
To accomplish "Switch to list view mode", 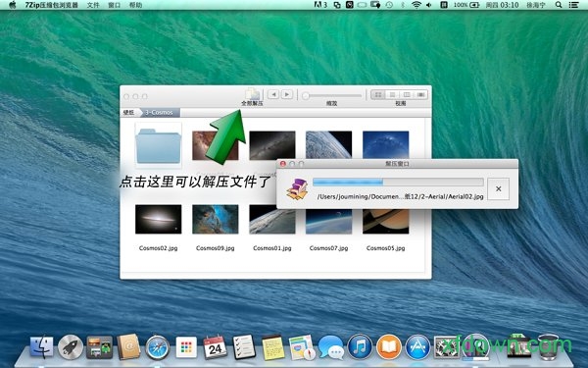I will tap(392, 94).
